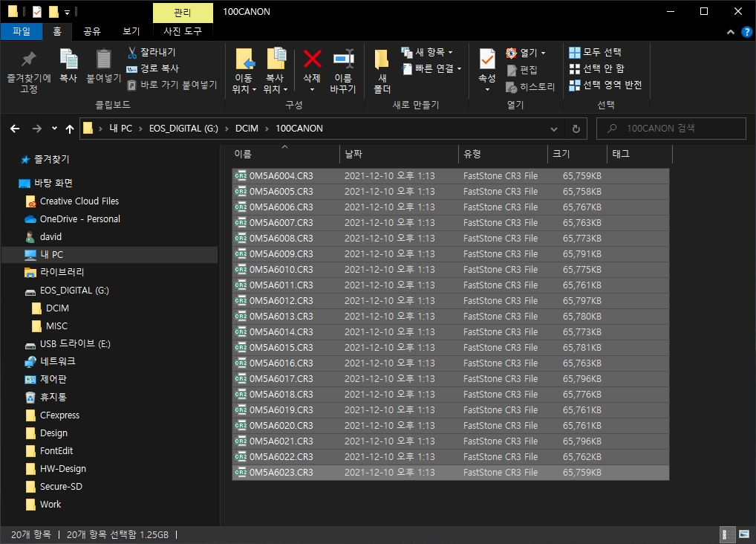Click the 속성 (Properties) checkmark icon

487,59
